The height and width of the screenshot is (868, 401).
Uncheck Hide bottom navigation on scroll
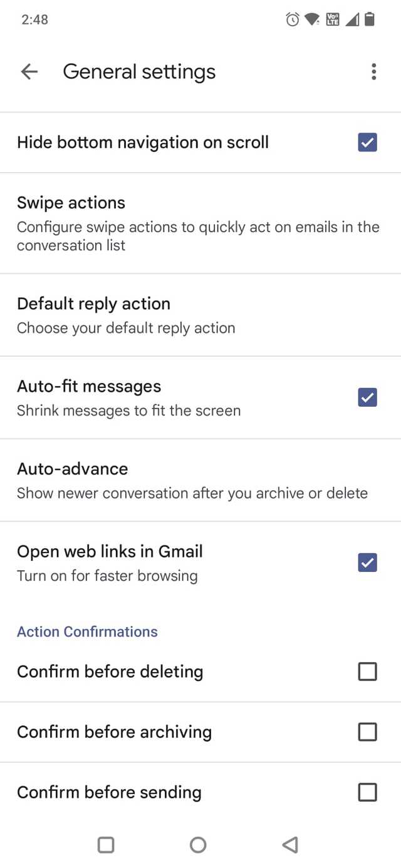pyautogui.click(x=367, y=143)
